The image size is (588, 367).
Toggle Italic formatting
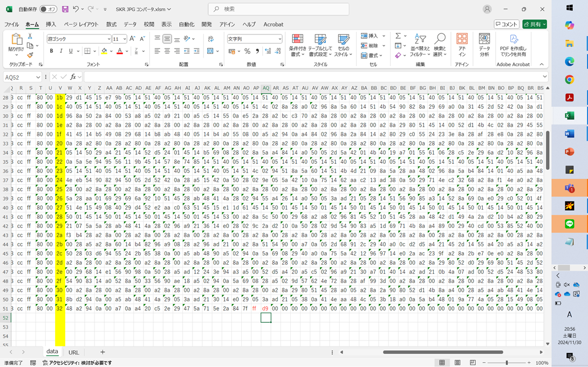tap(61, 51)
